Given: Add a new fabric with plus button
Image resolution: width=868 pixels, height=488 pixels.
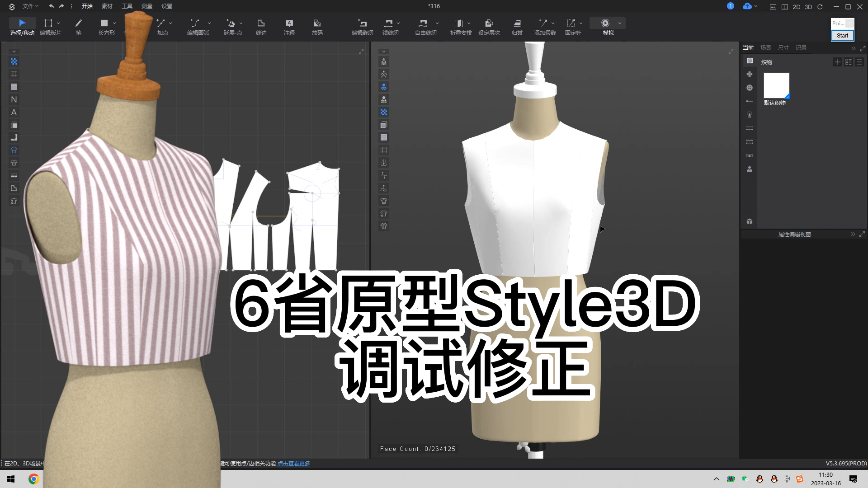Looking at the screenshot, I should [838, 62].
